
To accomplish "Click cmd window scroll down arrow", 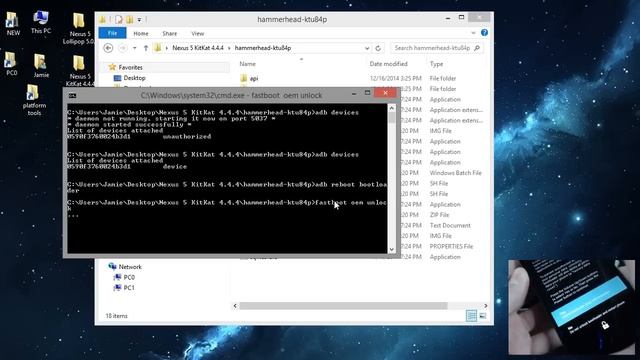I will click(x=392, y=249).
